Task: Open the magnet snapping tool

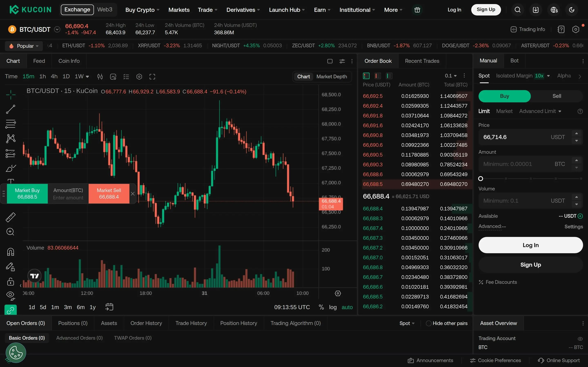Action: click(x=10, y=252)
